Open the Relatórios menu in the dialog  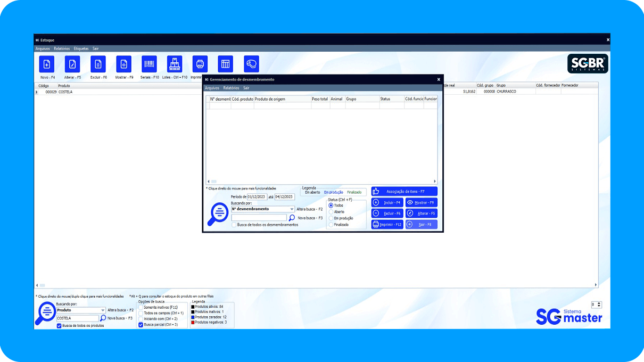(231, 88)
